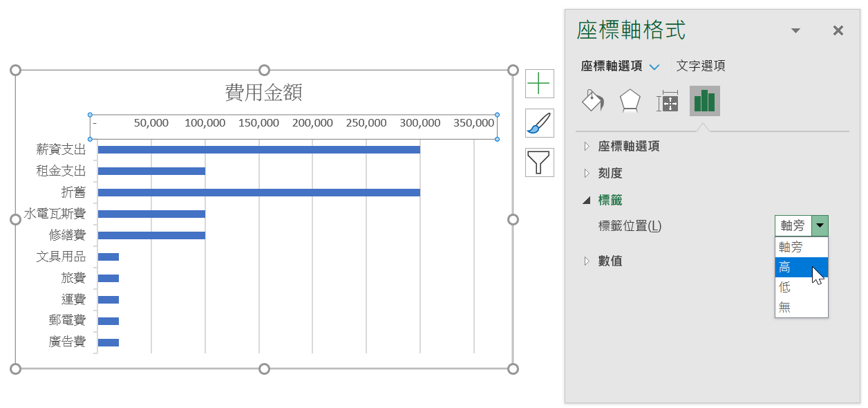Open the Chart Styles paintbrush button
This screenshot has width=868, height=408.
(539, 123)
